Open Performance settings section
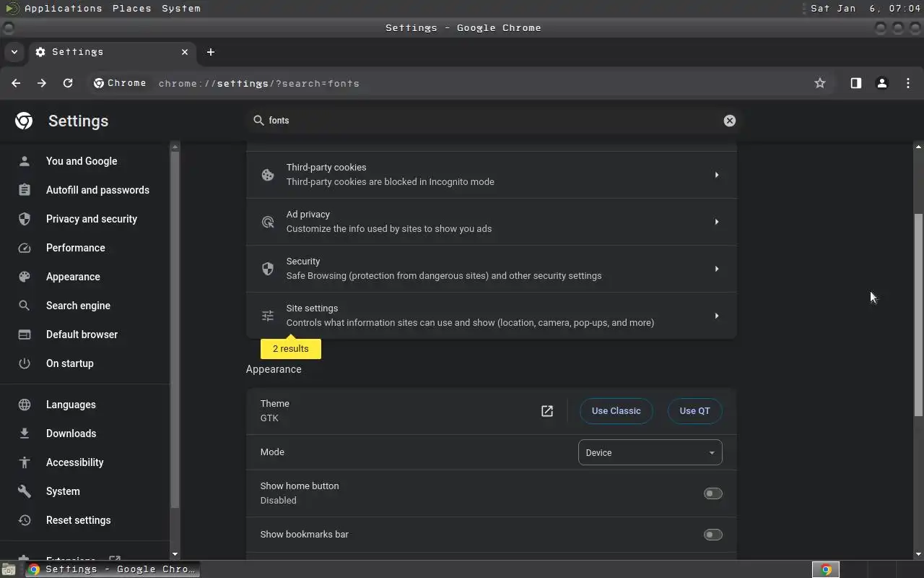Viewport: 924px width, 578px height. point(76,248)
